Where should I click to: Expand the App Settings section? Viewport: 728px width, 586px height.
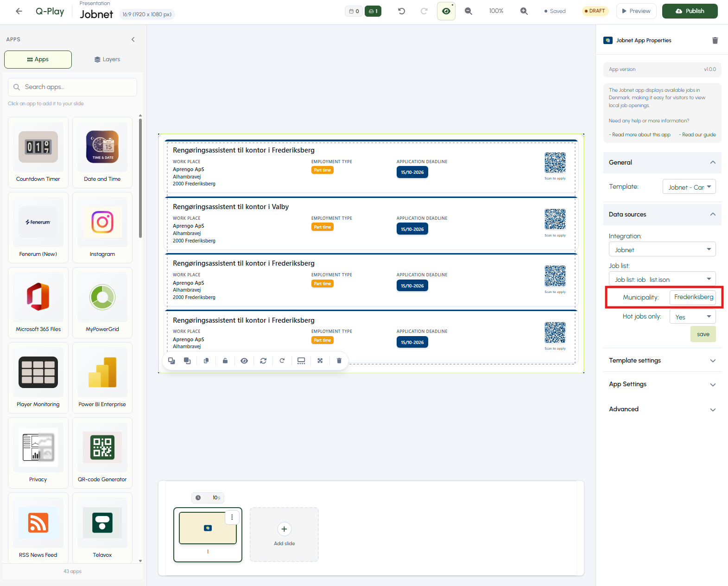(x=662, y=384)
